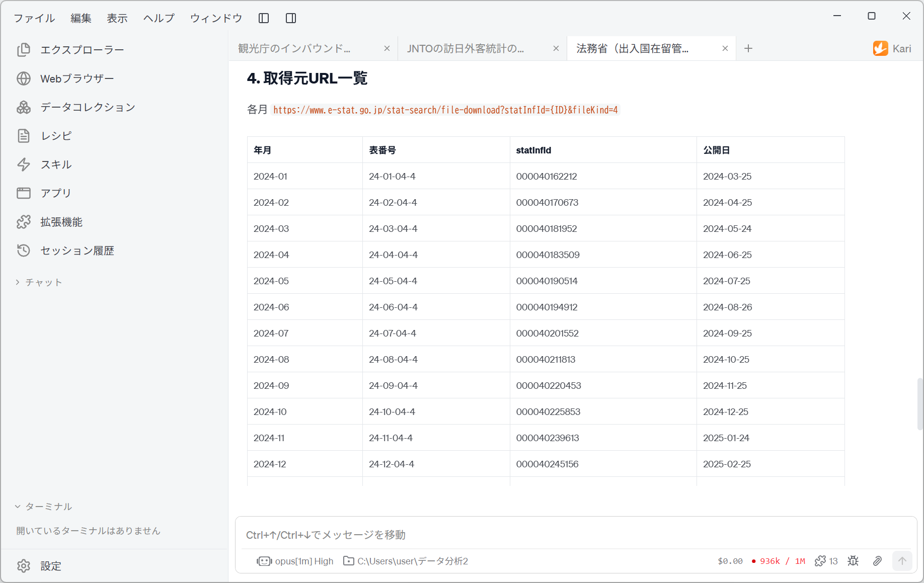Image resolution: width=924 pixels, height=583 pixels.
Task: Open the 表示 menu
Action: click(117, 18)
